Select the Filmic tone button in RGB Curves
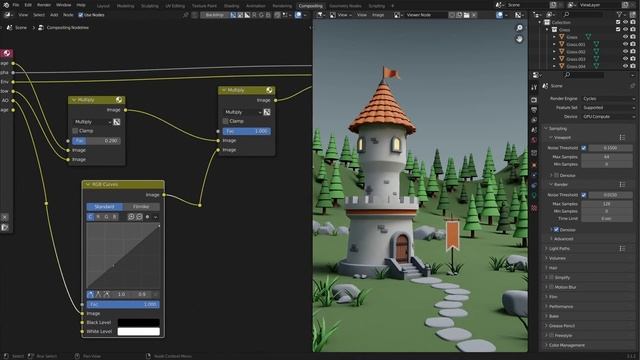The height and width of the screenshot is (360, 640). pyautogui.click(x=141, y=207)
